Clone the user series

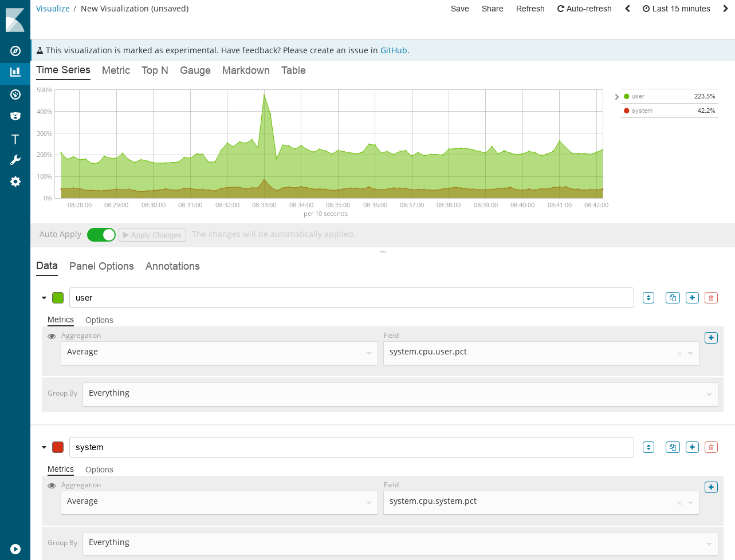click(672, 297)
